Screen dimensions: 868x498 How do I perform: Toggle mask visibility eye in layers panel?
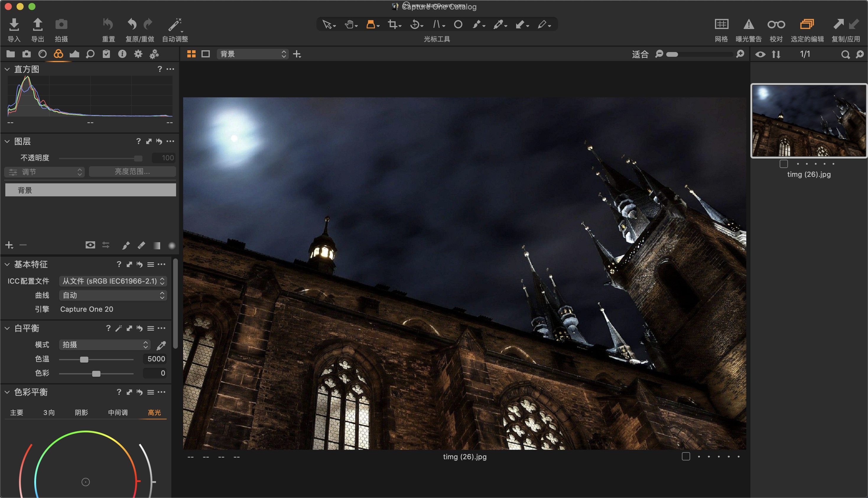point(90,245)
